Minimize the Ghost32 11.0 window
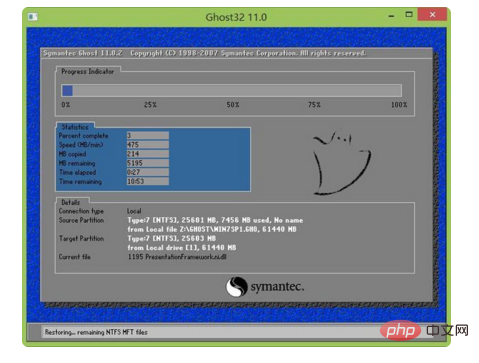The image size is (479, 363). (x=391, y=16)
